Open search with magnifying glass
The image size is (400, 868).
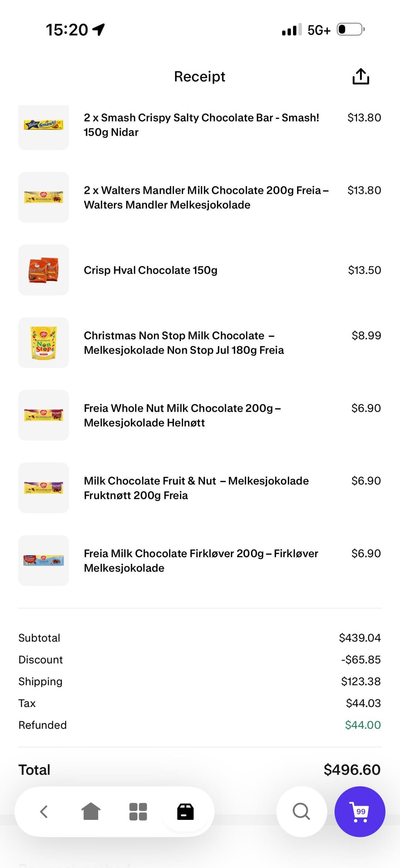[x=301, y=811]
